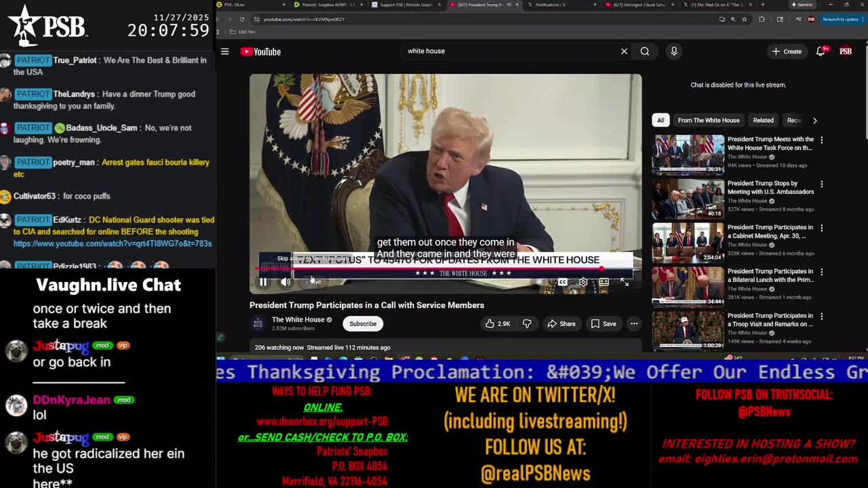This screenshot has width=868, height=488.
Task: Open the YouTube hamburger guide menu
Action: click(x=225, y=52)
